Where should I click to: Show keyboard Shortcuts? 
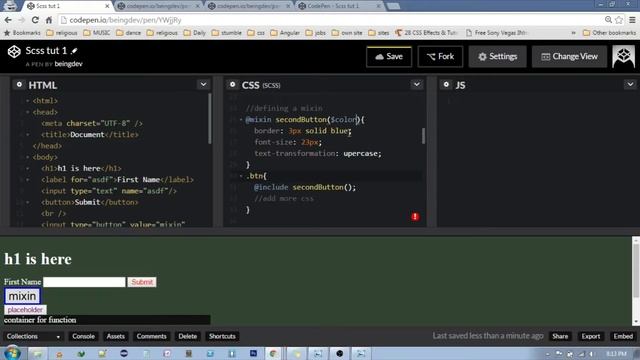click(222, 336)
